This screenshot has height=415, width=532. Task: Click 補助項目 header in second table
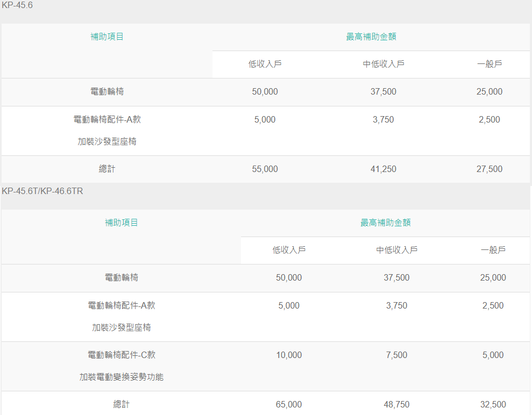coord(122,223)
